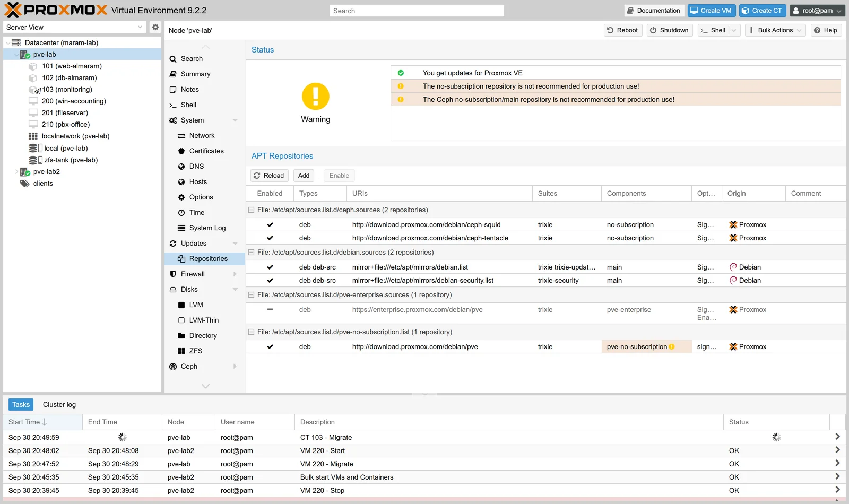This screenshot has height=504, width=849.
Task: Open Repositories in node menu
Action: [x=205, y=259]
